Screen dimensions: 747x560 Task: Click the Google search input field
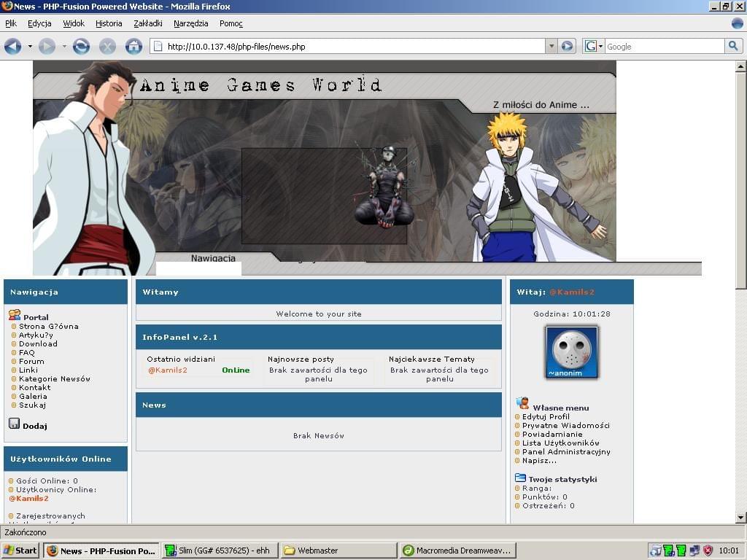pyautogui.click(x=664, y=47)
